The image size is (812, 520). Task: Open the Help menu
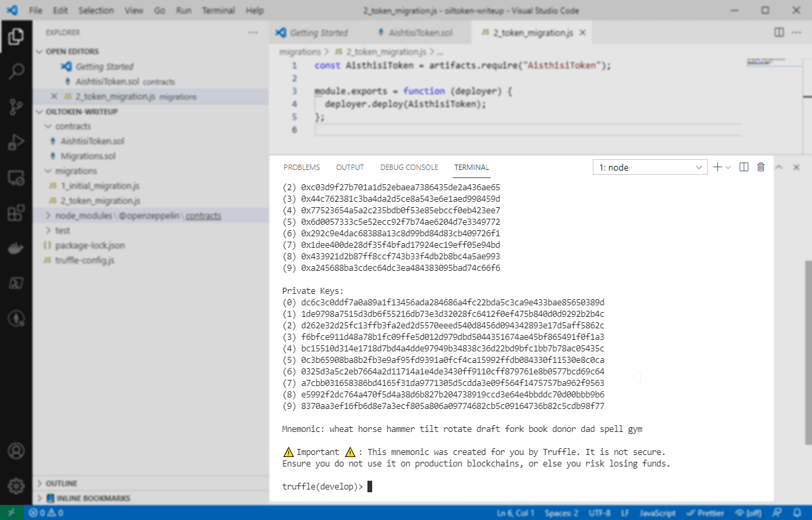pyautogui.click(x=255, y=11)
